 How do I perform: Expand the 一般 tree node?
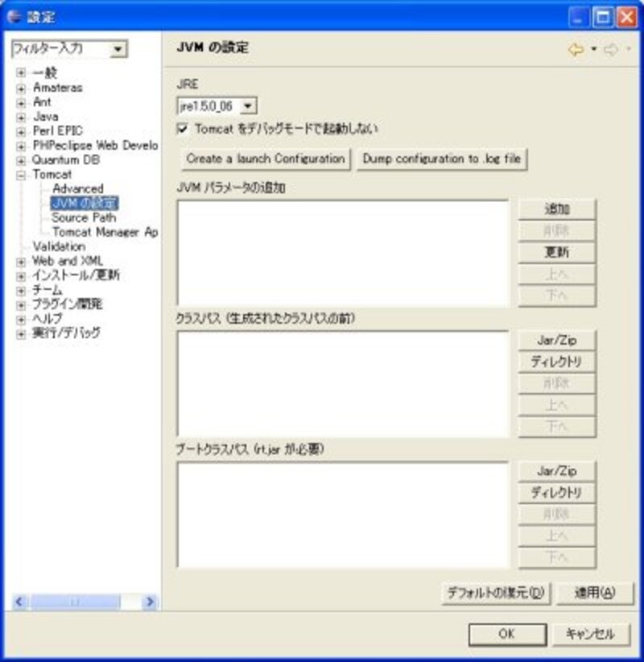(21, 72)
